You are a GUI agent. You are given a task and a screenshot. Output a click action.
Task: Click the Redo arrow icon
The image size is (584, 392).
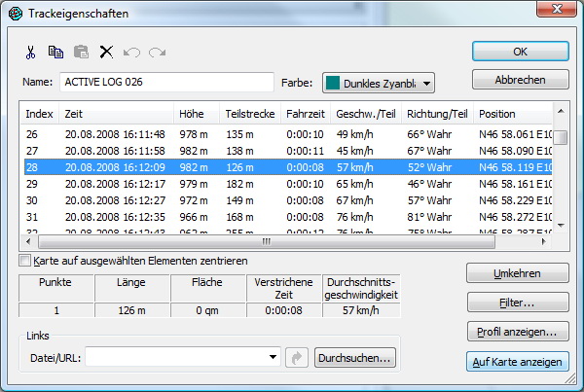click(x=157, y=52)
